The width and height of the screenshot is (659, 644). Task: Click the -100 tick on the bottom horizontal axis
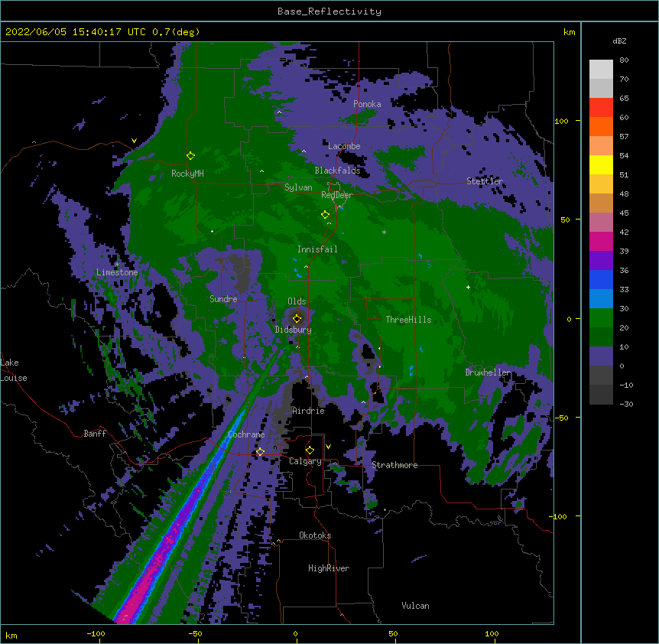(x=96, y=633)
